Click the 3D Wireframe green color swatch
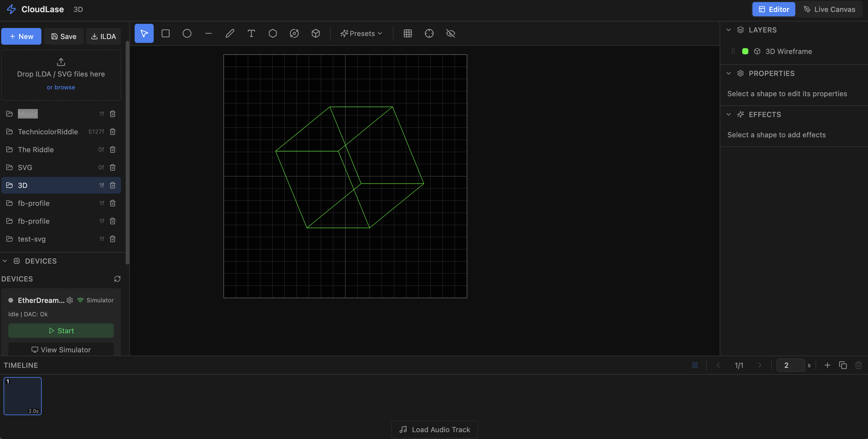Screen dimensions: 868x439 [745, 51]
